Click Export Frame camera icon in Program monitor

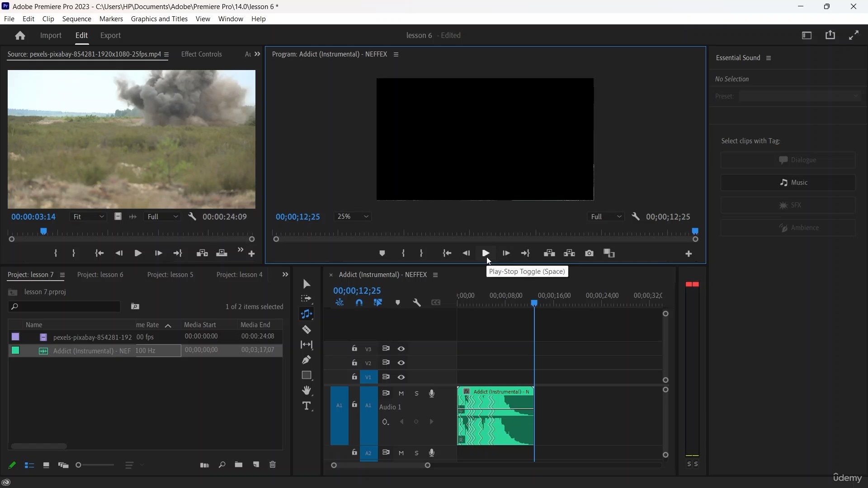tap(589, 253)
